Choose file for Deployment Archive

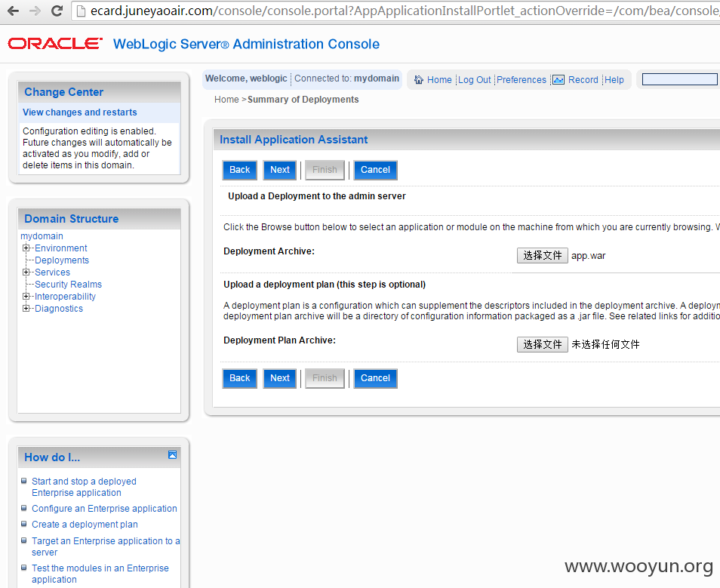[543, 255]
